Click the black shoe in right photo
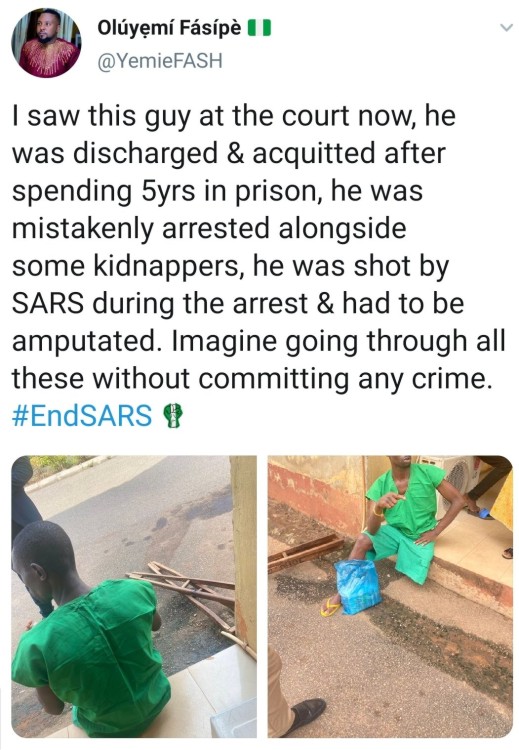This screenshot has height=750, width=519. 306,715
